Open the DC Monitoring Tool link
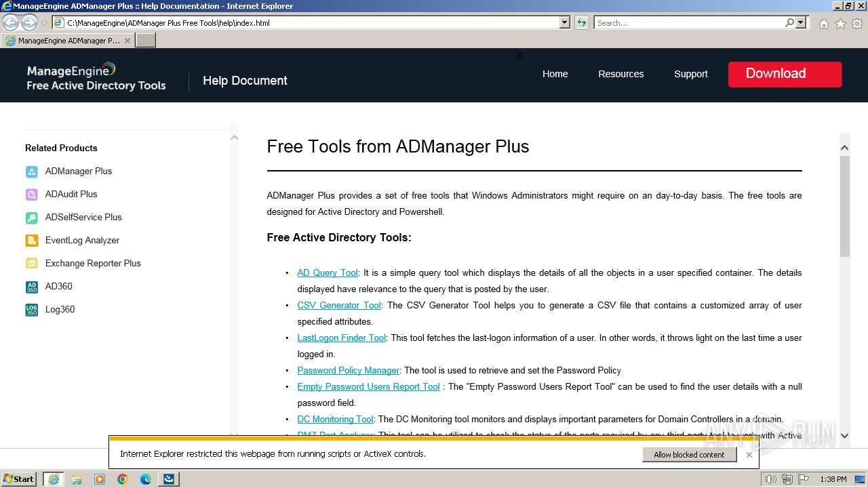The width and height of the screenshot is (868, 488). coord(336,420)
